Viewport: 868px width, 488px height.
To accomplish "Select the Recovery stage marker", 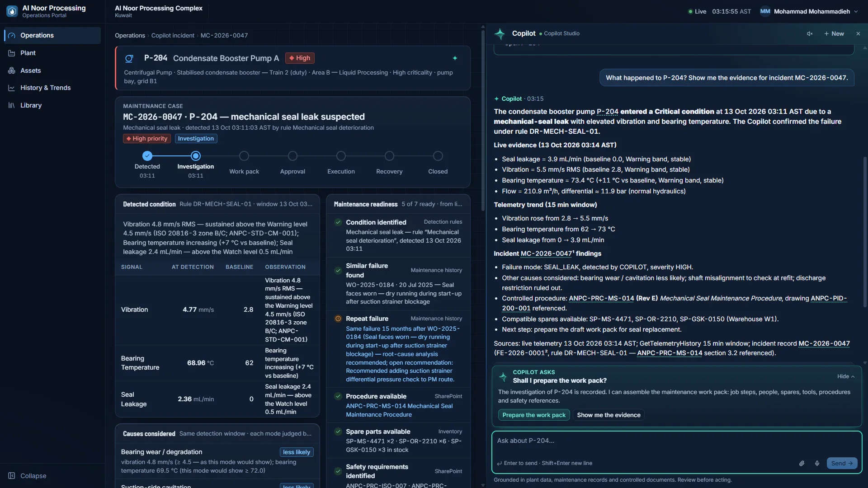I will 389,156.
